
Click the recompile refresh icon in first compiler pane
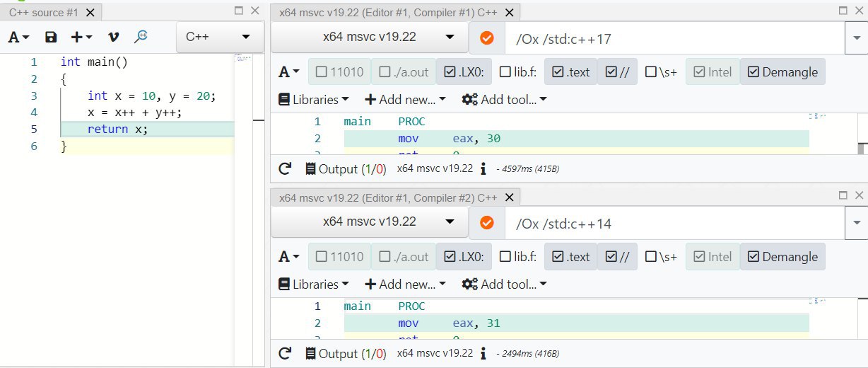[x=285, y=168]
